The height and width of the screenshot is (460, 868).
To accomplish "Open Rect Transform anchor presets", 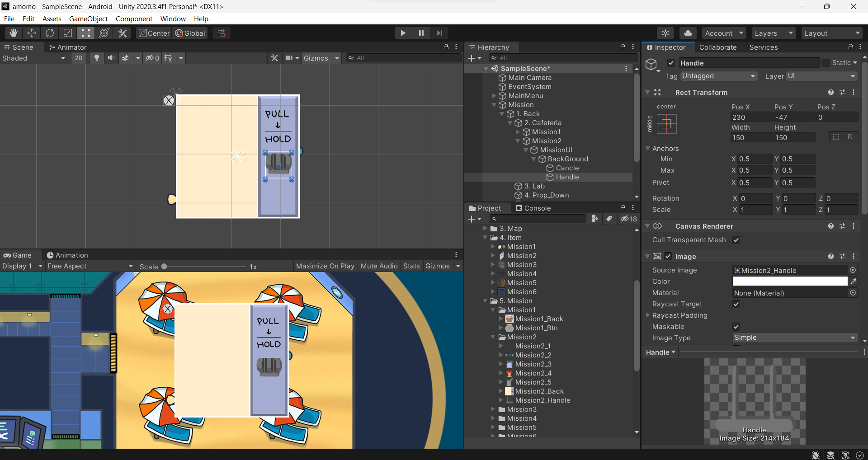I will (x=666, y=123).
